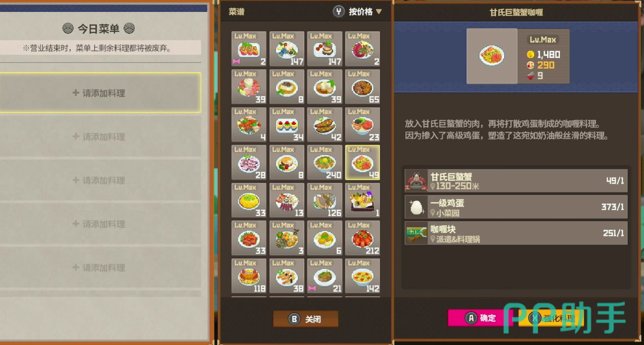Choose the soup dish with quantity 142
The image size is (644, 345).
tap(362, 275)
